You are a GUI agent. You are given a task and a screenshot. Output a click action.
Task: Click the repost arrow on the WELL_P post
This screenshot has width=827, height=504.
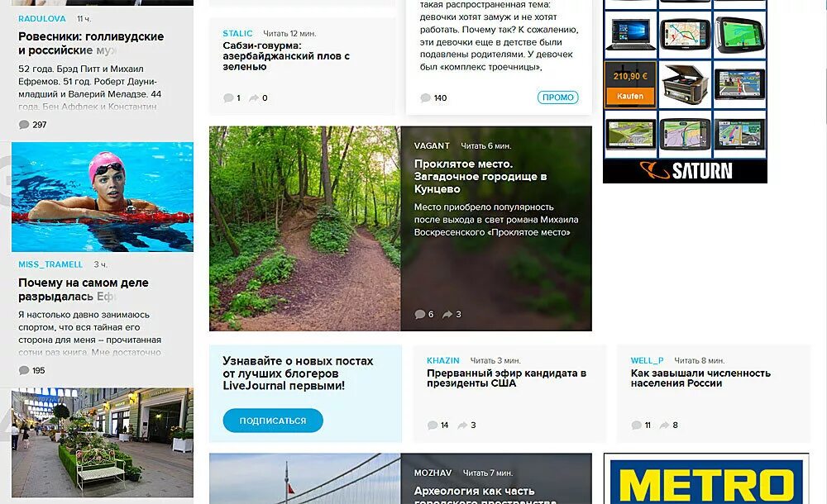(665, 425)
